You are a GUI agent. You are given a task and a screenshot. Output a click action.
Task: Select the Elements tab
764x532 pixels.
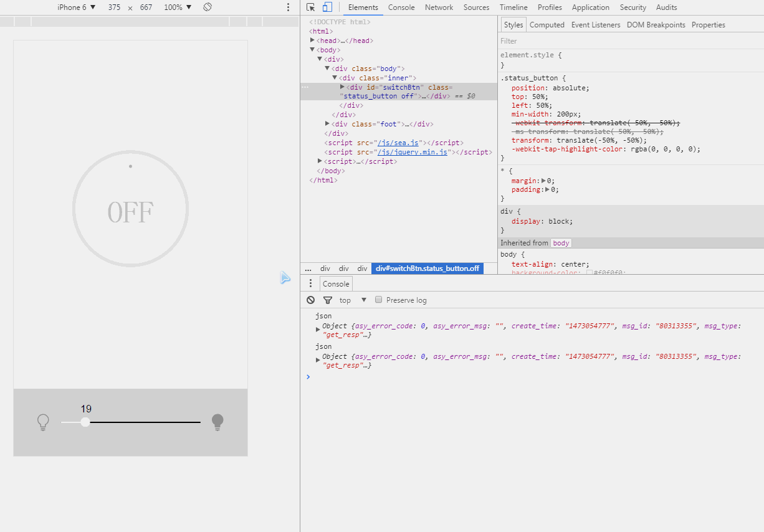click(363, 7)
